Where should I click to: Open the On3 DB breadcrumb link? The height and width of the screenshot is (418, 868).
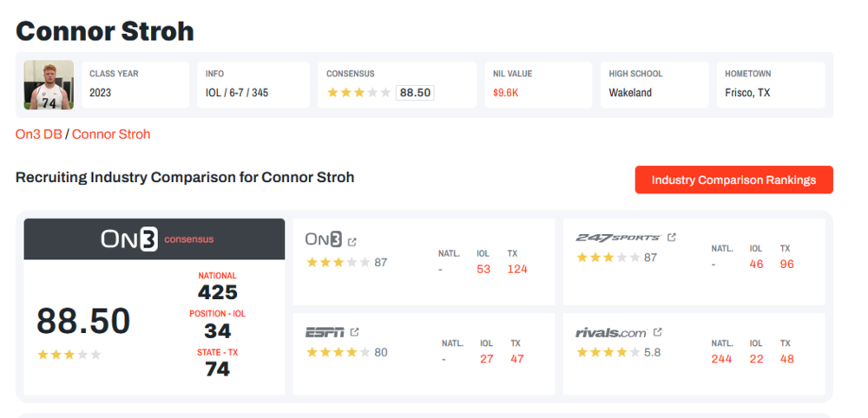tap(39, 134)
